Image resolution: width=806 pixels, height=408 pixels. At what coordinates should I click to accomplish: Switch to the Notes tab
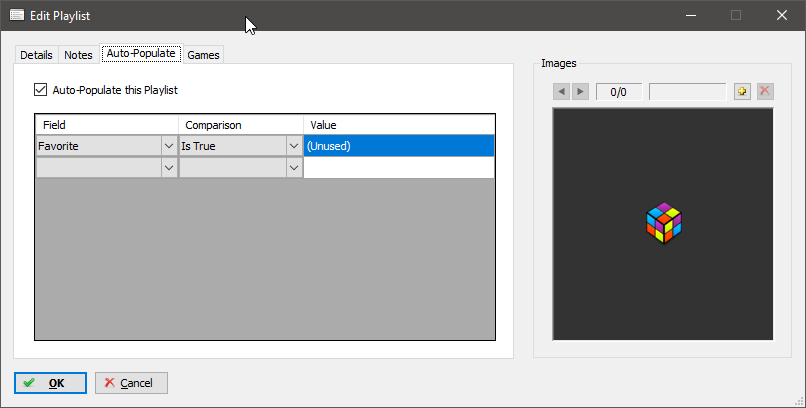(x=78, y=55)
